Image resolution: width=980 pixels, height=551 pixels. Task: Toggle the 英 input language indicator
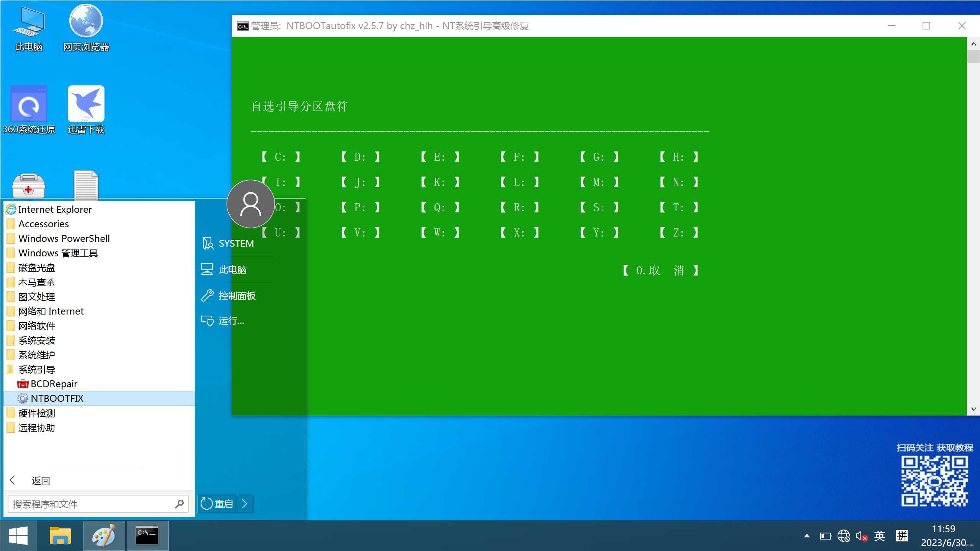[879, 536]
